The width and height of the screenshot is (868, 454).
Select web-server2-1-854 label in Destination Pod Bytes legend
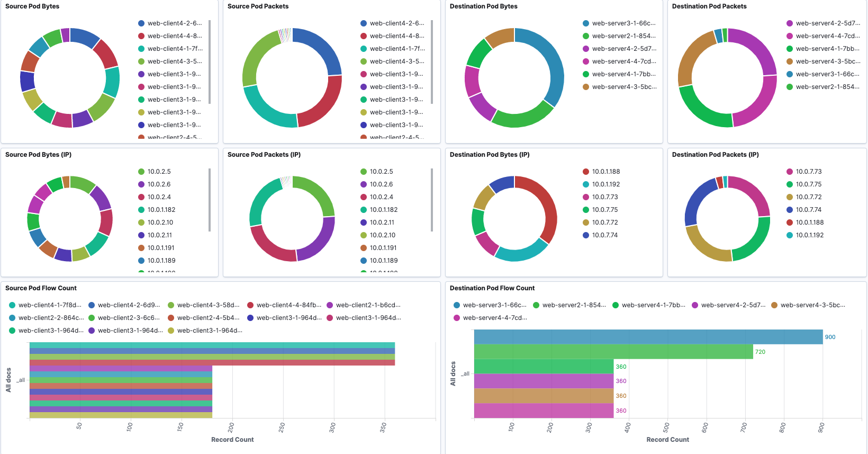(x=624, y=36)
